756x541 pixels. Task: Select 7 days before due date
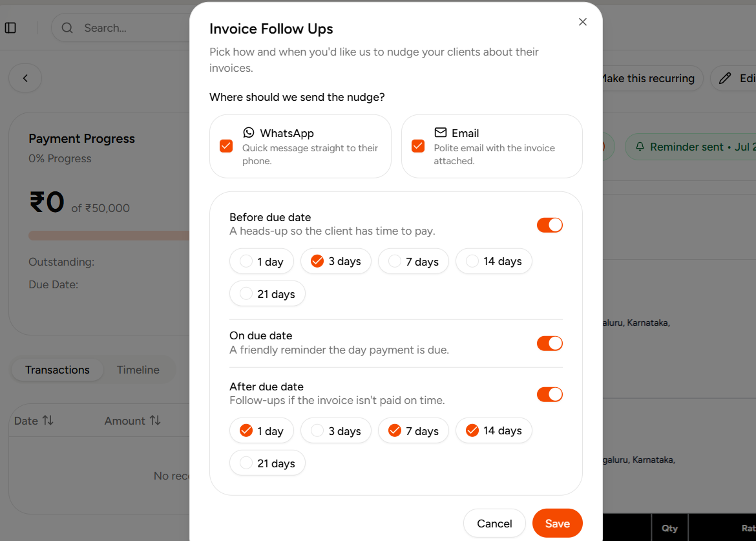(413, 261)
